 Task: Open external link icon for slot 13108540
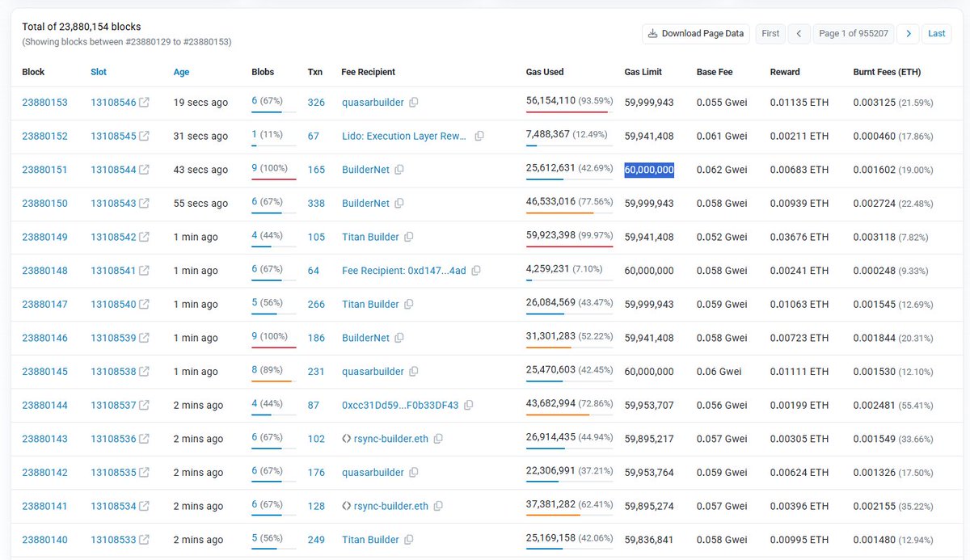[x=144, y=305]
